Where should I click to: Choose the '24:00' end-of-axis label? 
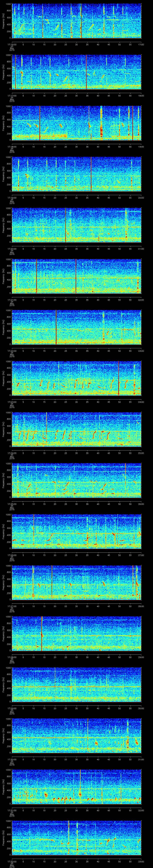pyautogui.click(x=141, y=402)
